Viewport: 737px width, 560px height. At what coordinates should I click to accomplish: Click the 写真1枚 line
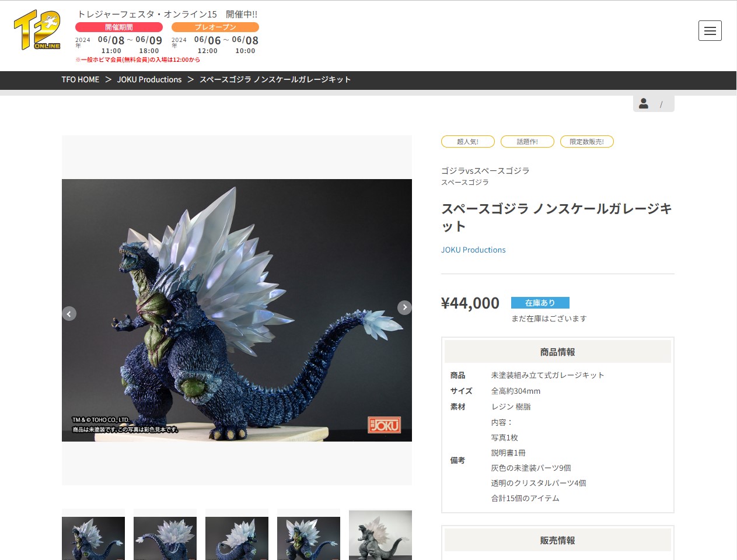coord(505,437)
